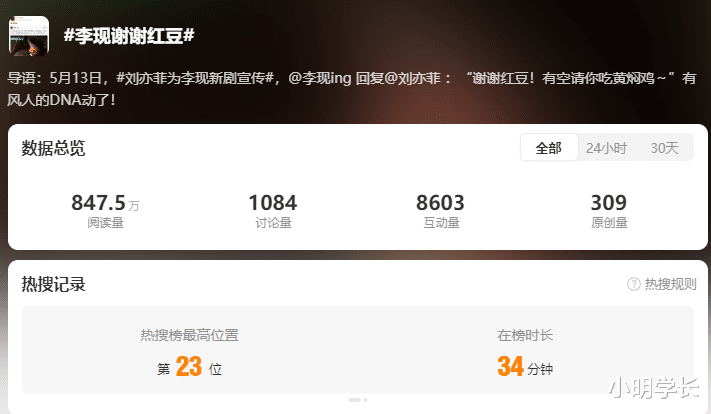Open the #刘亦菲为李现新剧宣传# hashtag link

tap(195, 78)
